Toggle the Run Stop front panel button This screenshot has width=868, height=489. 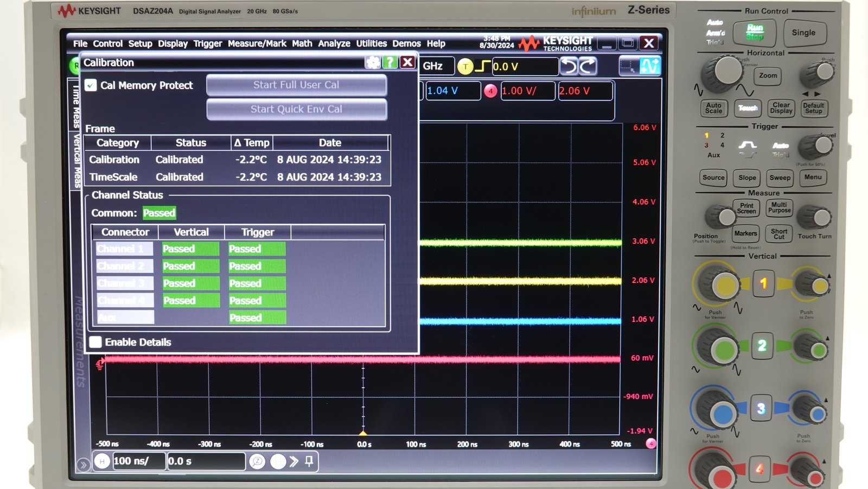tap(754, 33)
